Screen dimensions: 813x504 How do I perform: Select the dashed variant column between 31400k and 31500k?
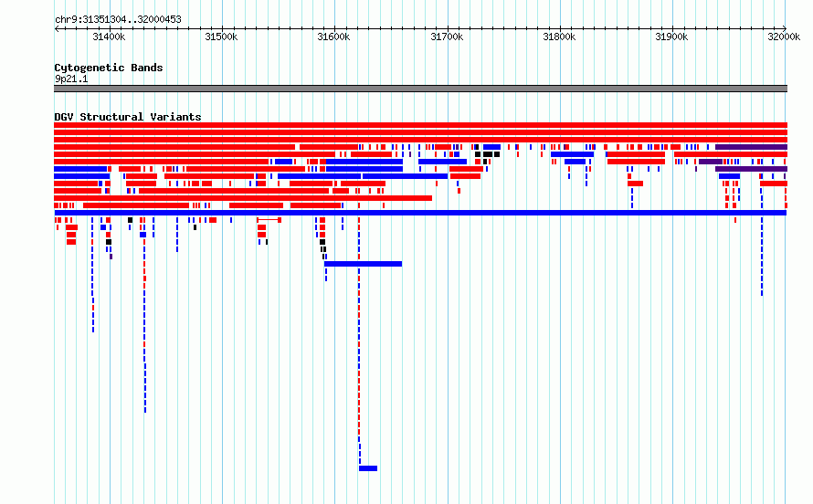pyautogui.click(x=144, y=315)
